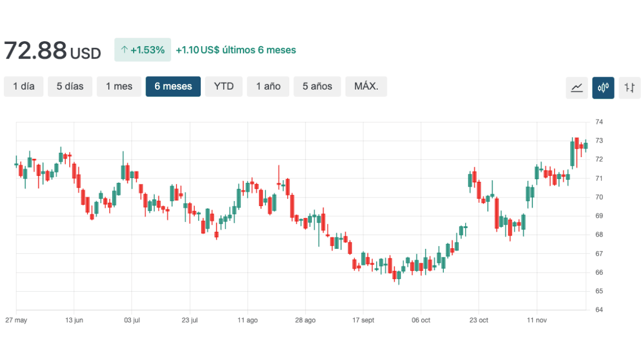Viewport: 644px width, 362px height.
Task: Click the 72.88 USD price value
Action: (52, 51)
